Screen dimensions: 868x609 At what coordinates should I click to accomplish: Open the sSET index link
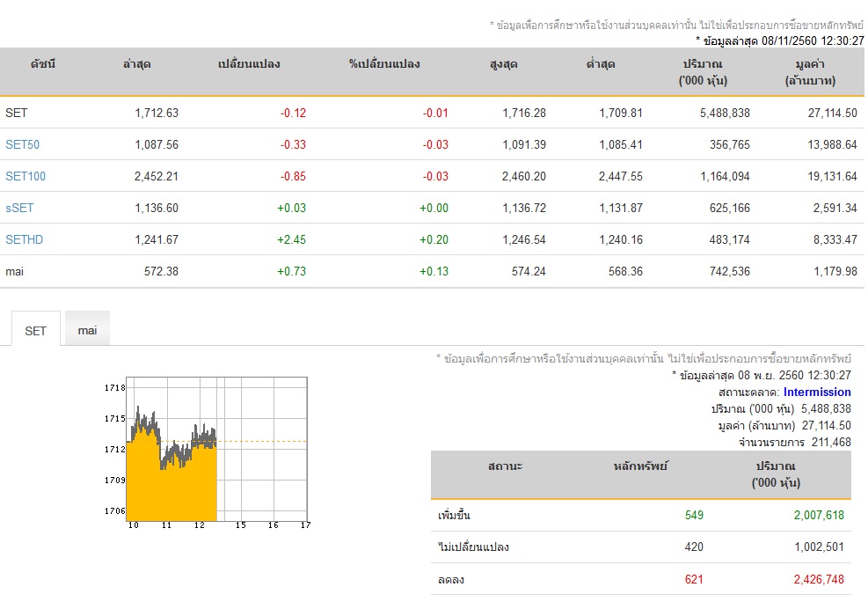coord(19,208)
